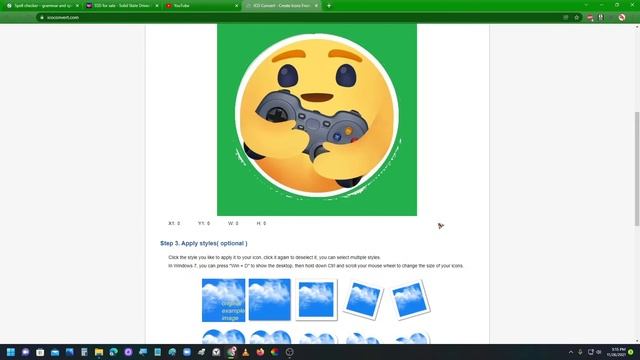This screenshot has height=360, width=640.
Task: Open a new browser tab
Action: coord(329,6)
